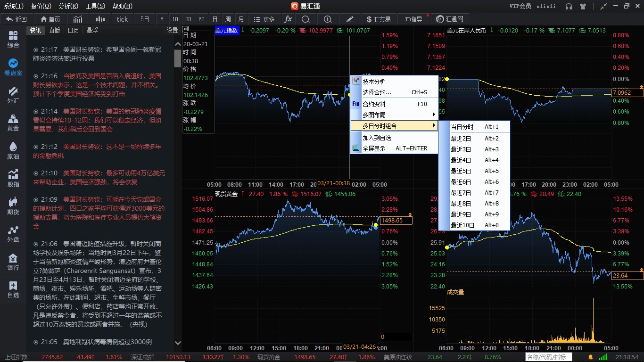Switch to the 快讯 news tab
This screenshot has height=362, width=644.
35,30
